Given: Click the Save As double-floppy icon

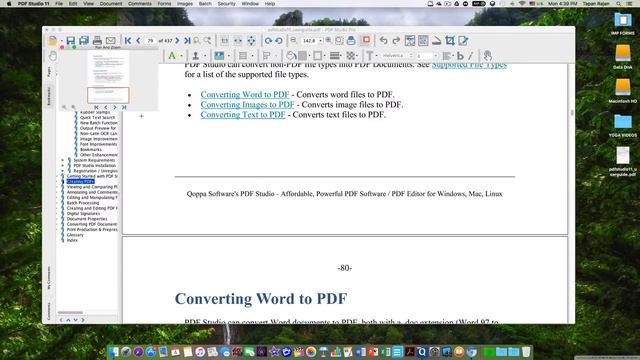Looking at the screenshot, I should point(84,40).
